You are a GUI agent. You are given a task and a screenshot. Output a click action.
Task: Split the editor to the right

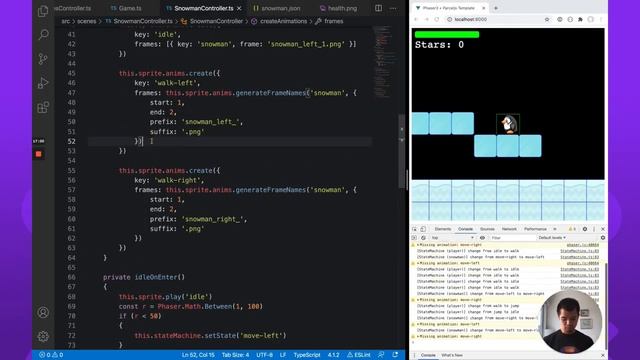click(x=378, y=8)
